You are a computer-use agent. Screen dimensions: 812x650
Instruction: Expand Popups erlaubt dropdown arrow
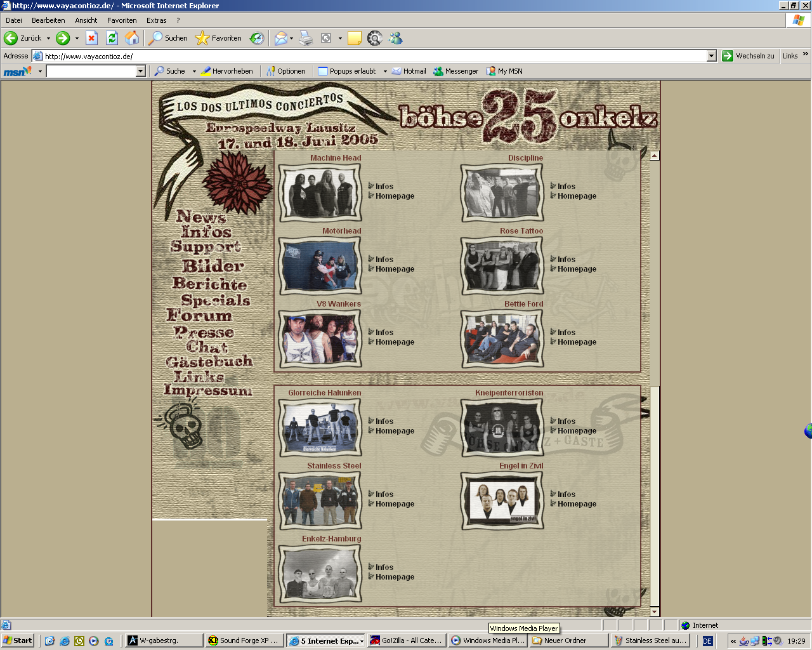click(385, 71)
